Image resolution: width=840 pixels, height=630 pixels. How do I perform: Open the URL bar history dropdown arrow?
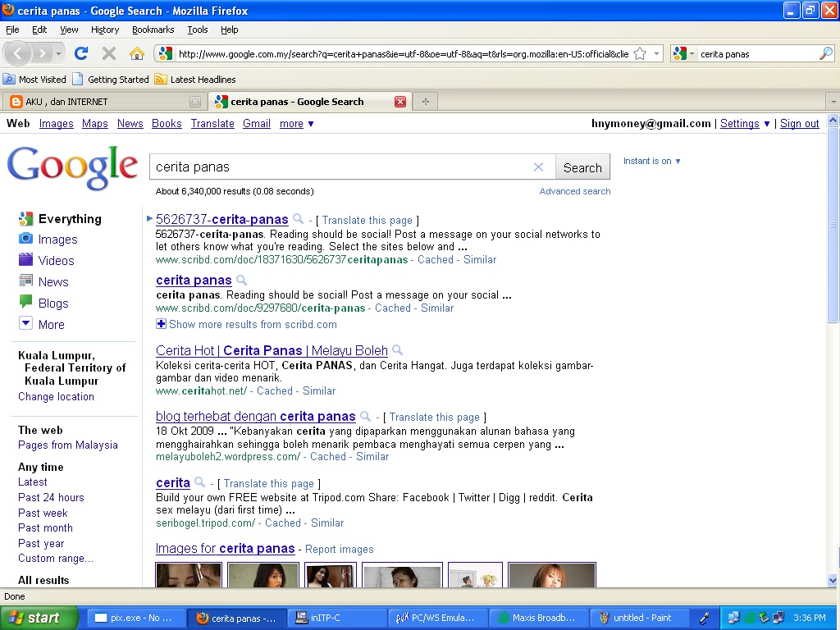(656, 53)
